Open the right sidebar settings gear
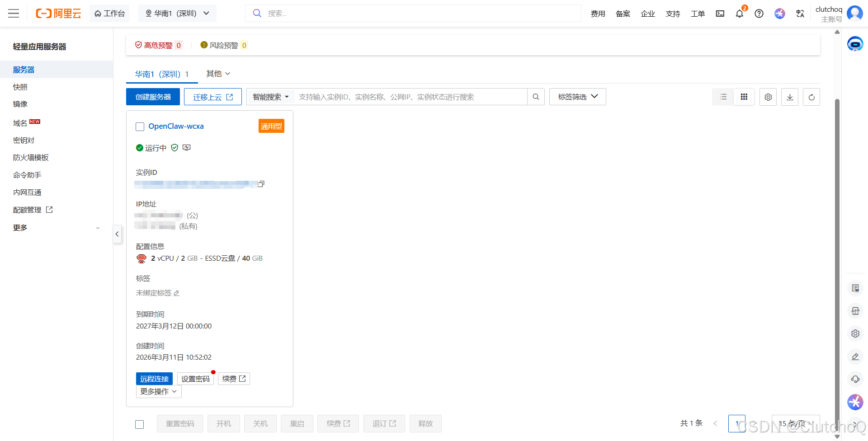The height and width of the screenshot is (441, 868). (x=855, y=333)
